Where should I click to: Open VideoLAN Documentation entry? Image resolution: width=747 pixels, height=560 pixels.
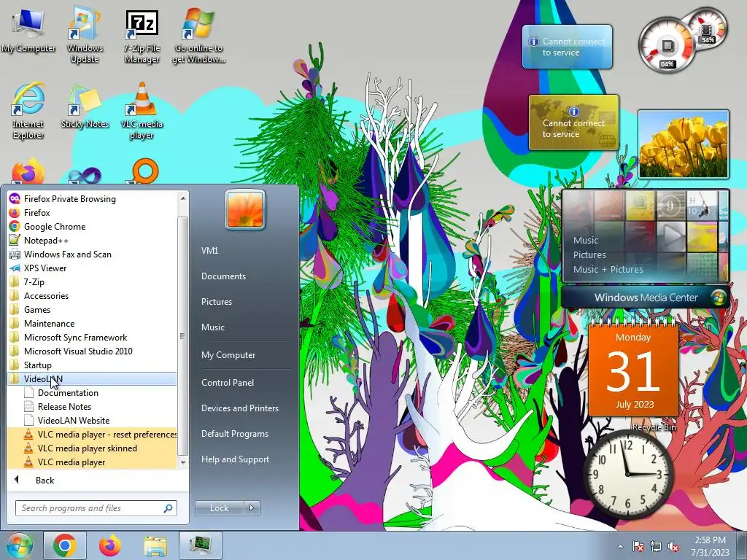tap(68, 393)
